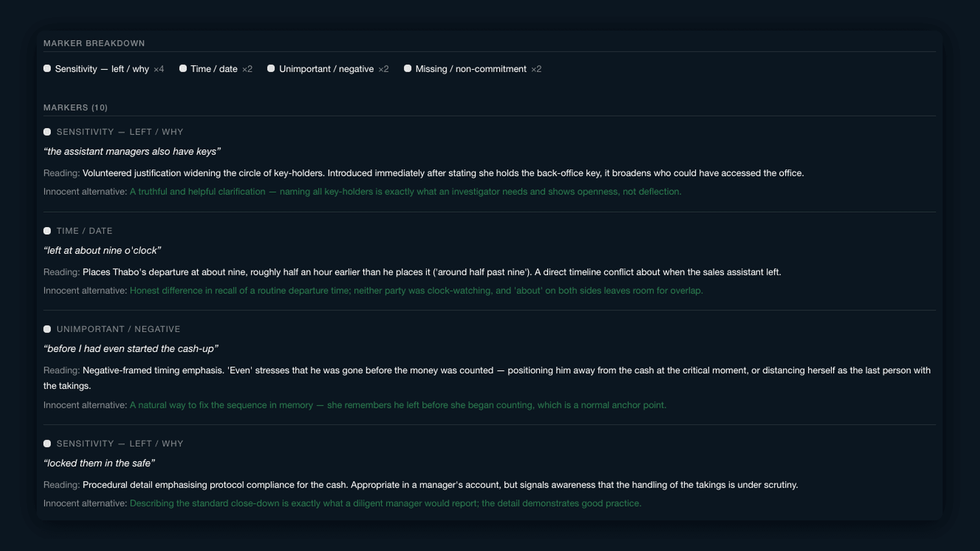
Task: Open the quote 'the assistant managers also have keys'
Action: tap(132, 151)
